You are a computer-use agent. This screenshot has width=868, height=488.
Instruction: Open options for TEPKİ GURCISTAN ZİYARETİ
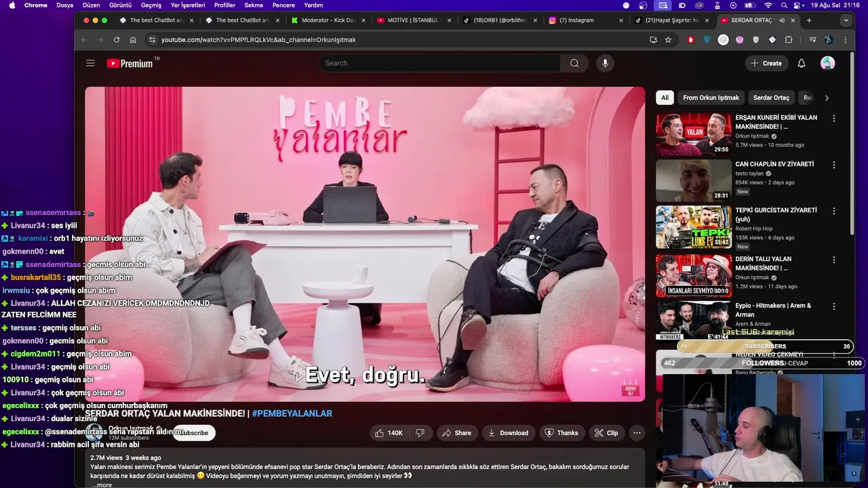point(833,211)
